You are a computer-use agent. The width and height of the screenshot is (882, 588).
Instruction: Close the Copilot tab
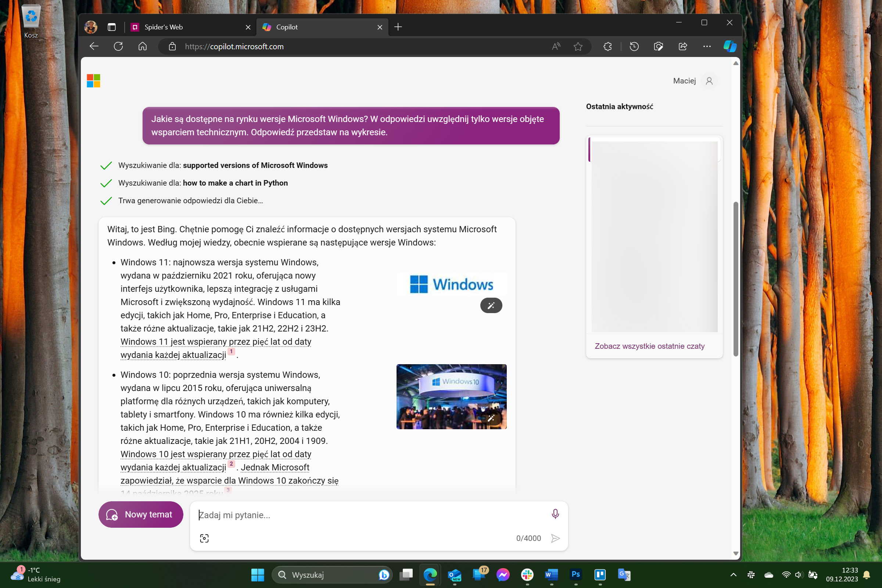380,27
